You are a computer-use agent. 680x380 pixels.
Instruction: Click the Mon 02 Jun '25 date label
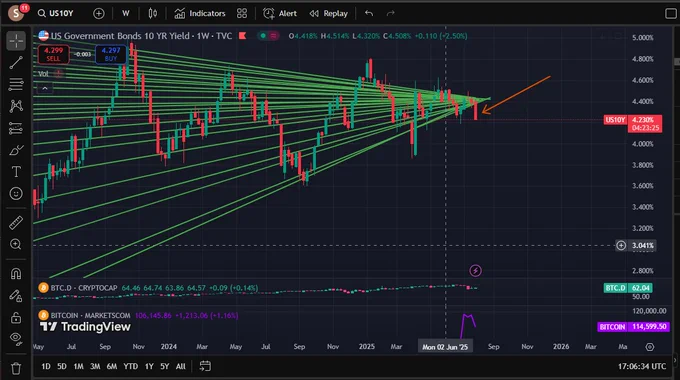click(x=445, y=347)
